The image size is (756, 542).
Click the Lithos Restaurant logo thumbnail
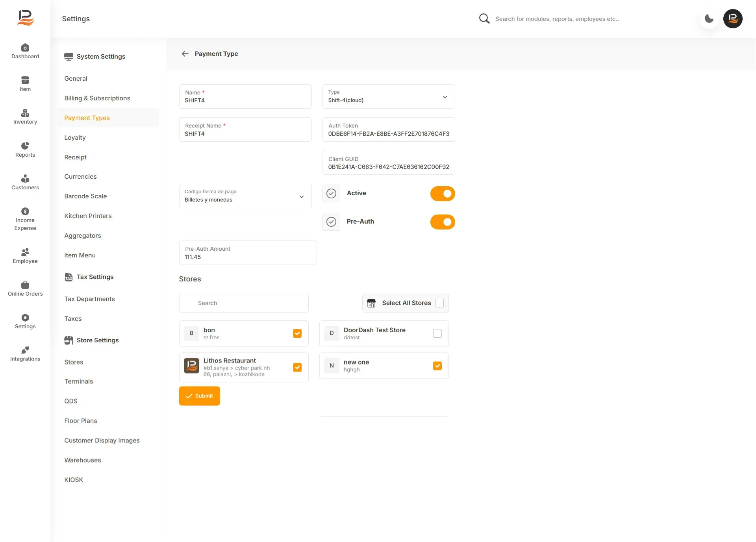191,366
